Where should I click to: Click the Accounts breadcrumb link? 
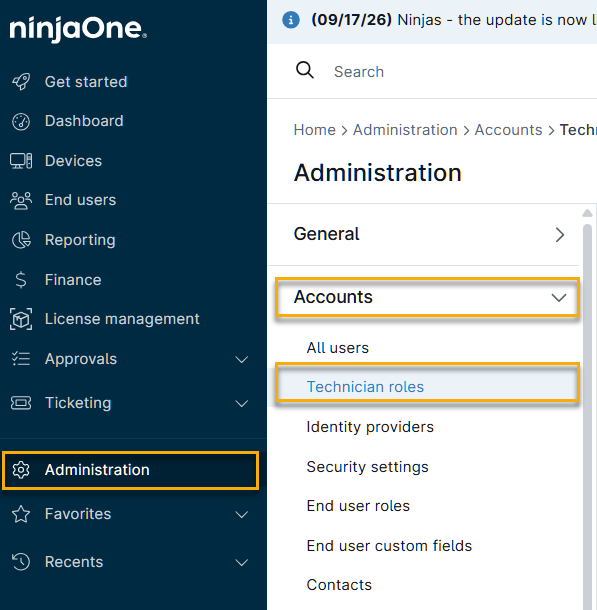click(508, 130)
